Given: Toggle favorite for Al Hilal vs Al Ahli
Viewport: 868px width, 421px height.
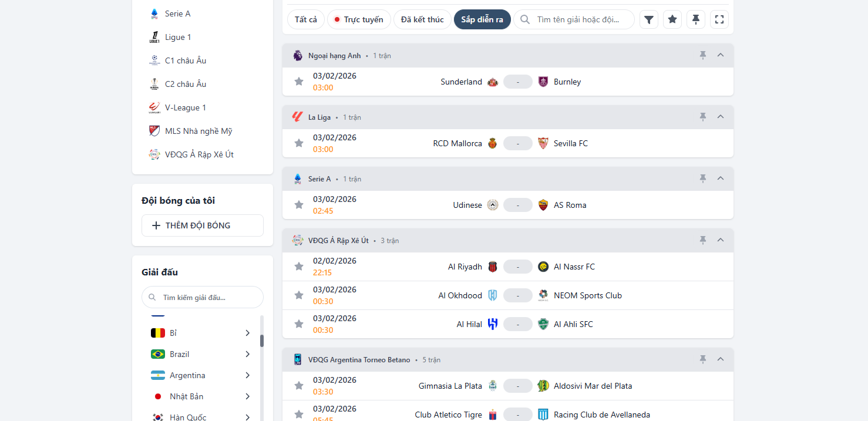Looking at the screenshot, I should tap(299, 324).
